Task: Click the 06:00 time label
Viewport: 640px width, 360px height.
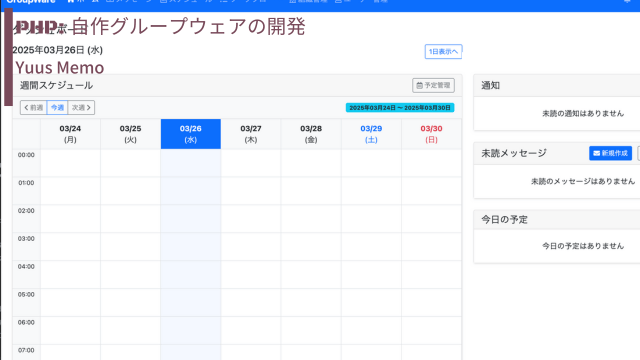Action: (x=26, y=322)
